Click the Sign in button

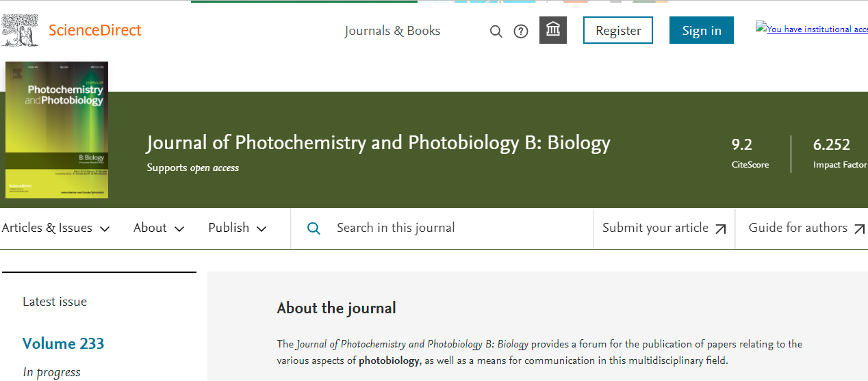tap(701, 31)
